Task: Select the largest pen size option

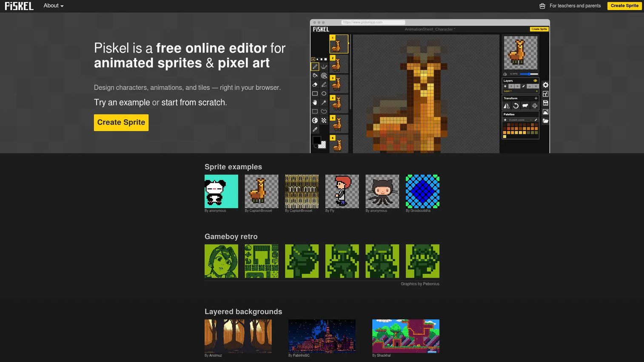Action: tap(325, 59)
